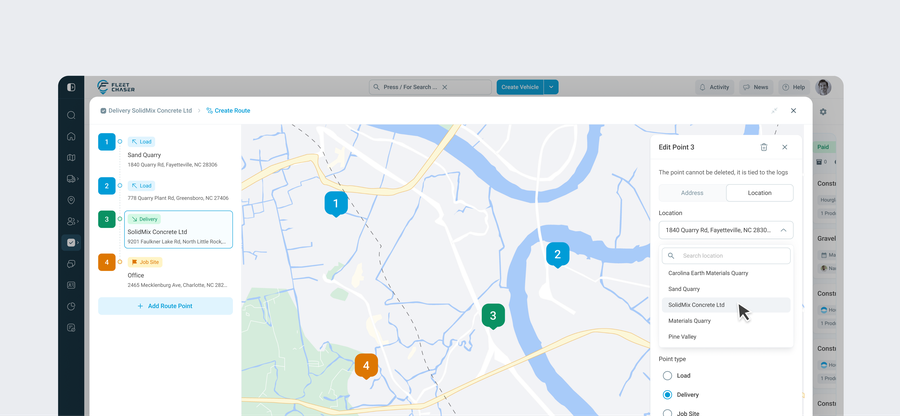The height and width of the screenshot is (416, 900).
Task: Click the Press / For Search field
Action: 430,87
